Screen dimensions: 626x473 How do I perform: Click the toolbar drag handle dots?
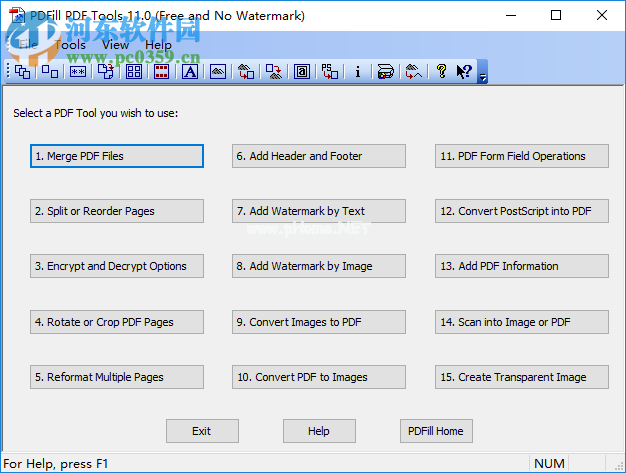[x=8, y=71]
